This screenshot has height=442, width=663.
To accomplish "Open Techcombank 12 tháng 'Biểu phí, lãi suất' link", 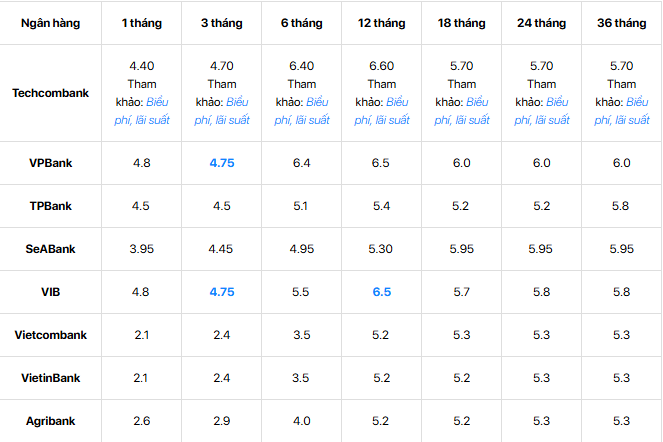I will (x=382, y=111).
